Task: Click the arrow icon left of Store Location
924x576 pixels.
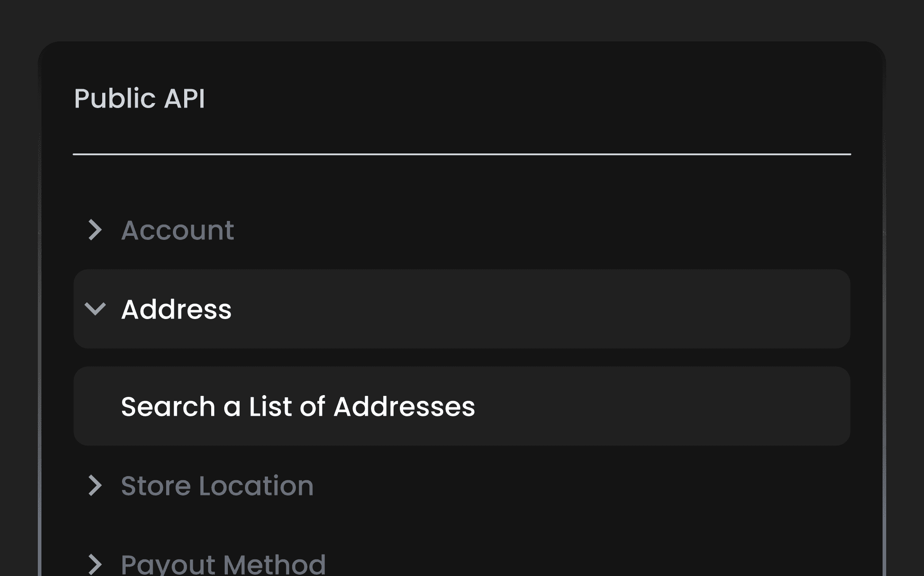Action: (95, 486)
